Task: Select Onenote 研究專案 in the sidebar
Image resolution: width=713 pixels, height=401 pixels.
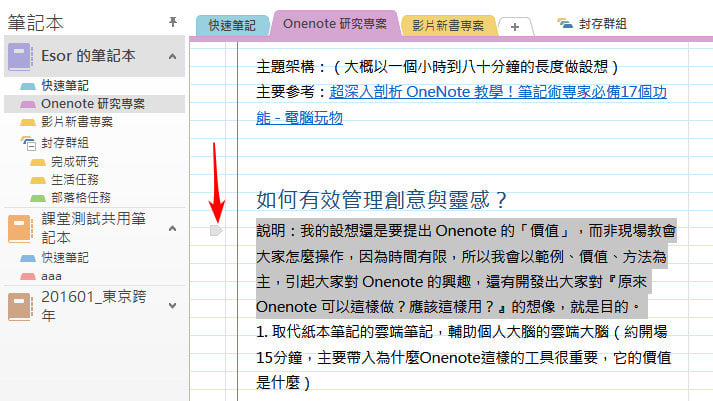Action: click(93, 104)
